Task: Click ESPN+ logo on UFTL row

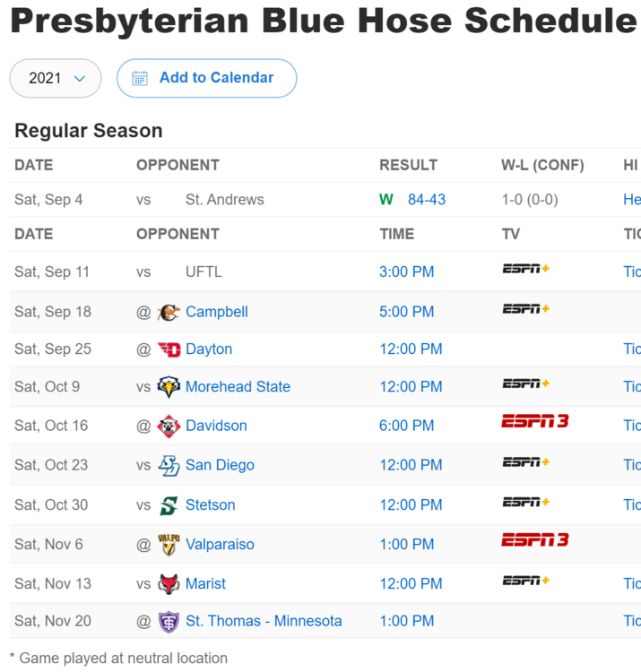Action: (x=525, y=268)
